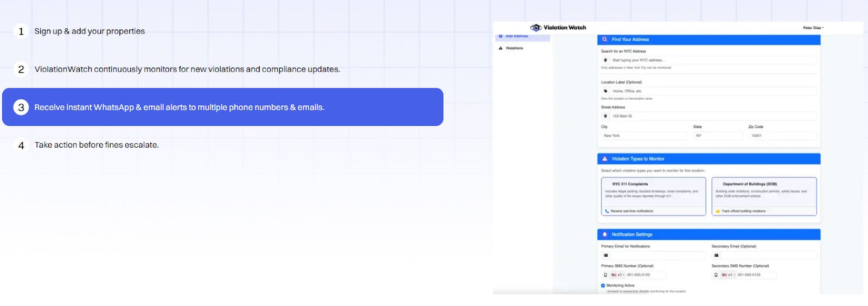This screenshot has width=868, height=306.
Task: Click the map pin icon in NYC address search
Action: click(605, 60)
